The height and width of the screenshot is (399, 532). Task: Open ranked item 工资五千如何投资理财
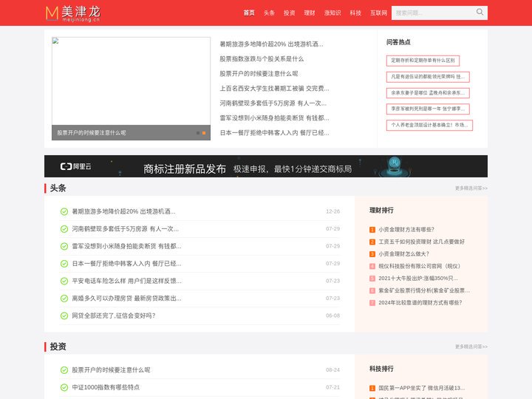[x=422, y=242]
